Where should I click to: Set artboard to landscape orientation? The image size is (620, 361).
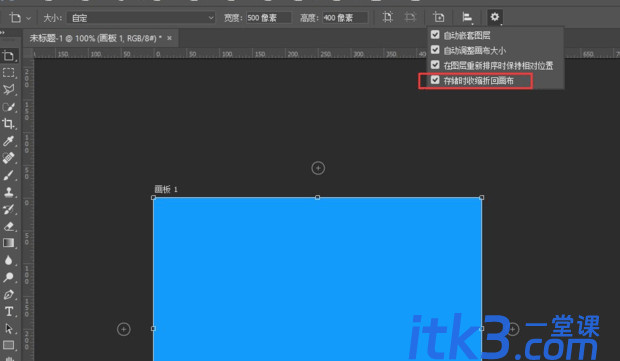[410, 17]
